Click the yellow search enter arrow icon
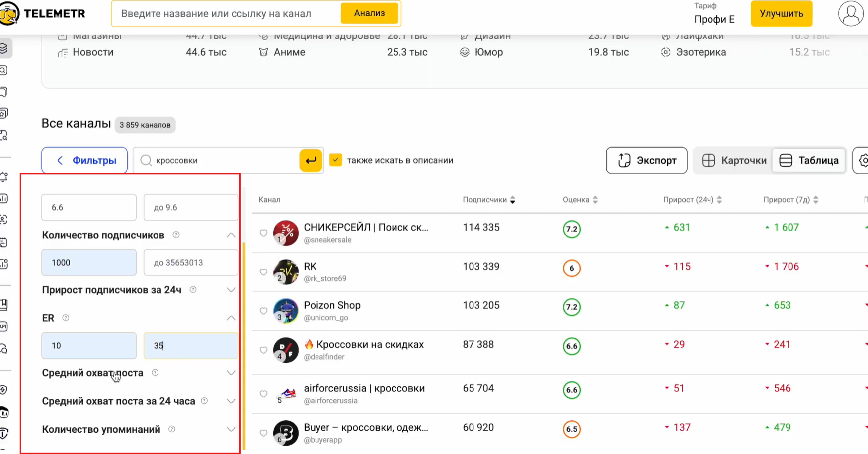 (311, 160)
